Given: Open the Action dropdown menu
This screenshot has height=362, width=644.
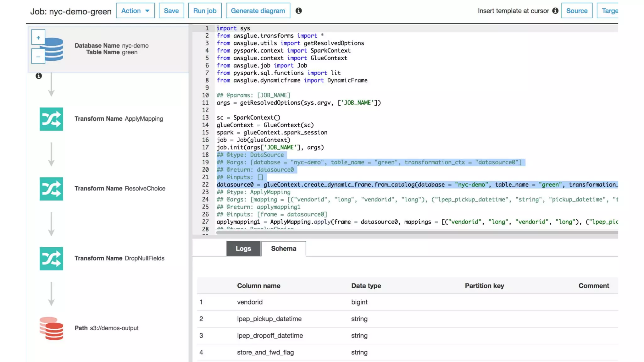Looking at the screenshot, I should pyautogui.click(x=135, y=11).
